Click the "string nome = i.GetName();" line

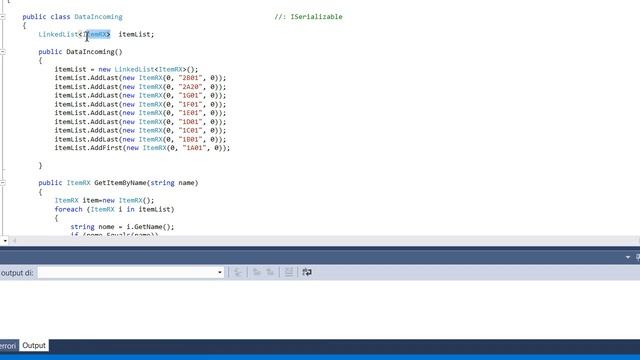[122, 227]
